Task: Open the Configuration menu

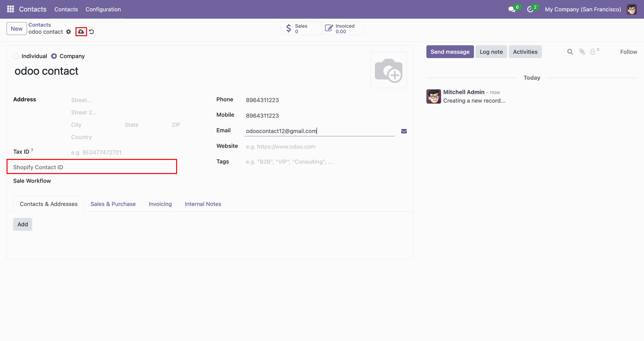Action: [103, 9]
